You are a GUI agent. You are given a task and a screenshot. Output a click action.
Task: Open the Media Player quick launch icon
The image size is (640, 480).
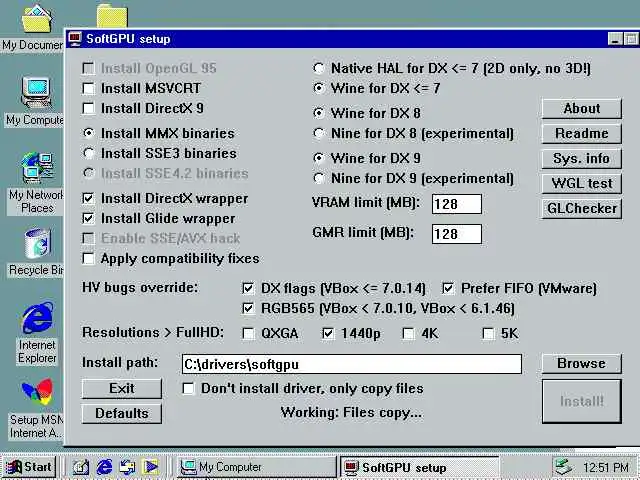point(150,467)
